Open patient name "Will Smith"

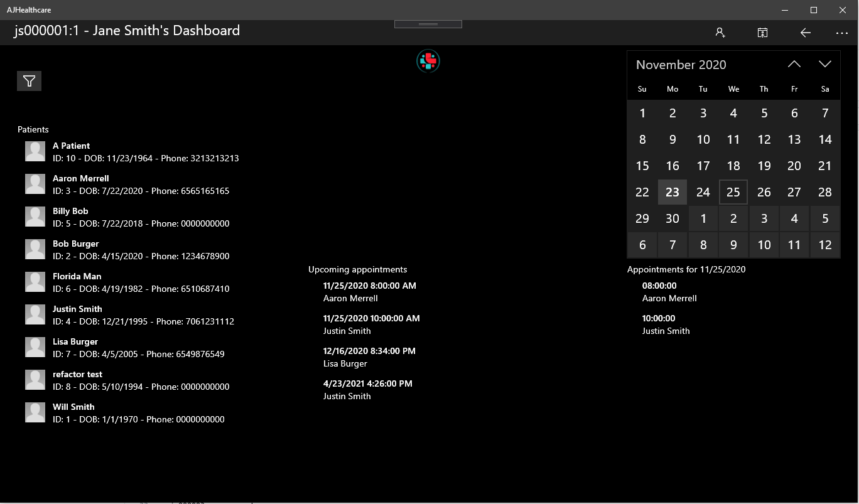[x=73, y=407]
